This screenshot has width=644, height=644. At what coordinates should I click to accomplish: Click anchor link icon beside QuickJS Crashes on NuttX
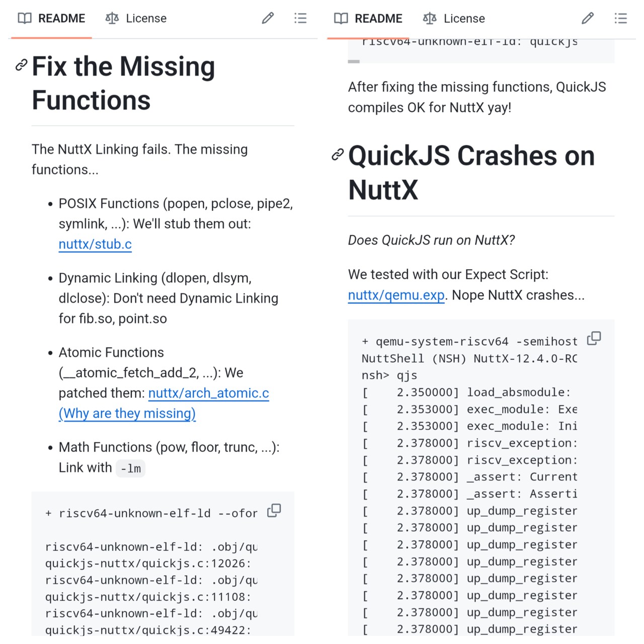[338, 154]
